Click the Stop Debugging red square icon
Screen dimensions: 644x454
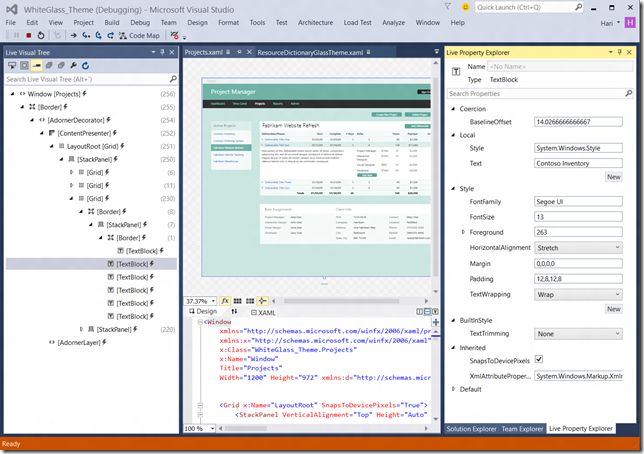coord(29,36)
